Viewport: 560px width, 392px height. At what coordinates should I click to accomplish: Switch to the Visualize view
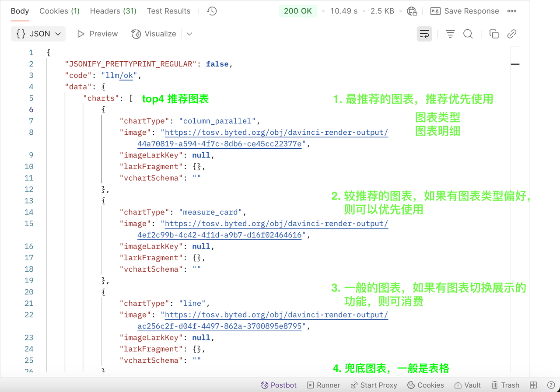(x=154, y=34)
